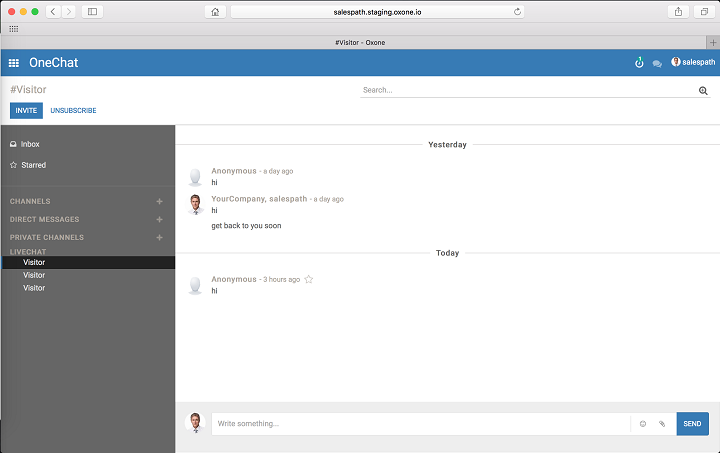The height and width of the screenshot is (453, 720).
Task: Open a new tab with plus button
Action: [713, 43]
